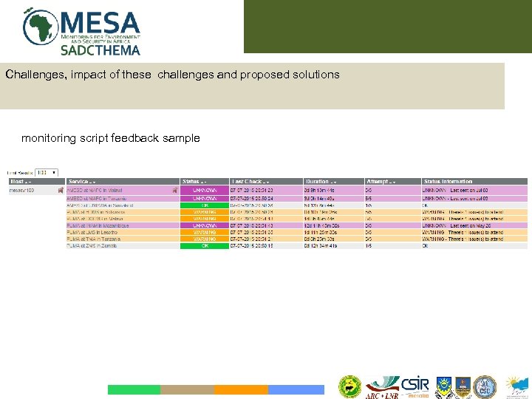The height and width of the screenshot is (399, 532).
Task: Click the icon next to host mesadv100
Action: coord(61,191)
